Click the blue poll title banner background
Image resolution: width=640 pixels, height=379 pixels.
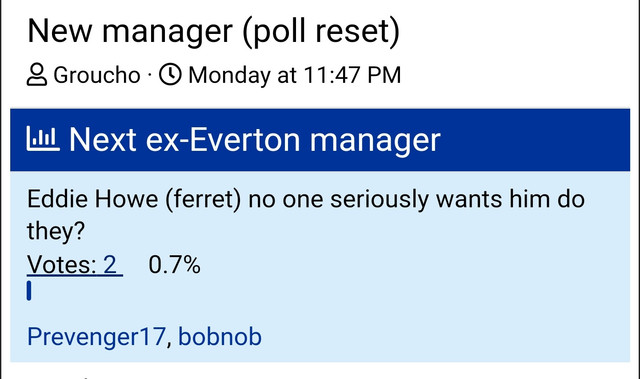[320, 140]
